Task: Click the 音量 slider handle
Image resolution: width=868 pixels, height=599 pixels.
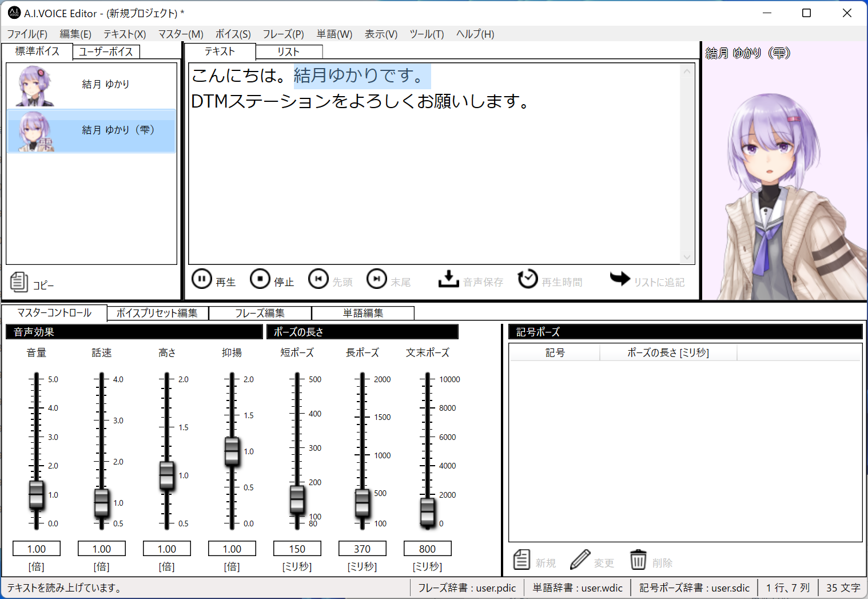Action: point(36,495)
